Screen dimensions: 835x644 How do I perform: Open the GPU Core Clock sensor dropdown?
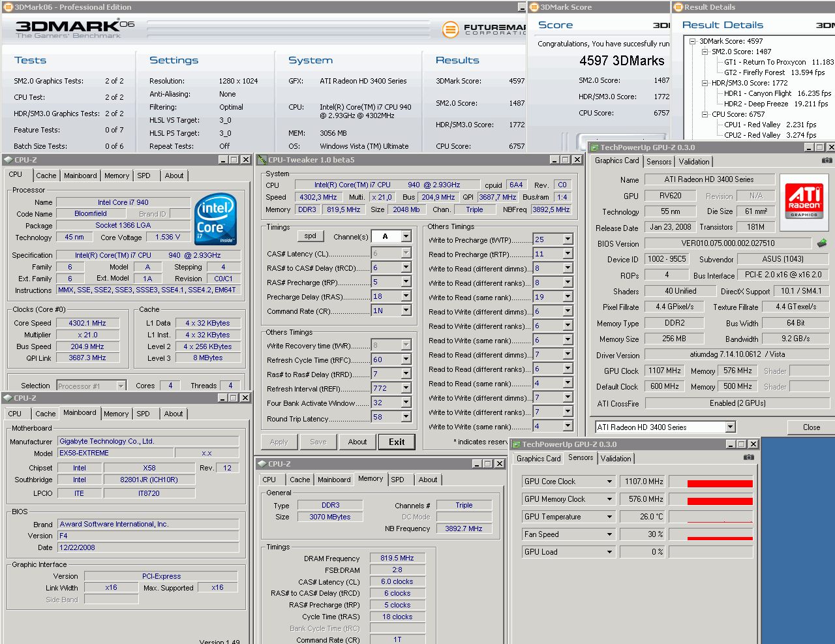tap(610, 482)
